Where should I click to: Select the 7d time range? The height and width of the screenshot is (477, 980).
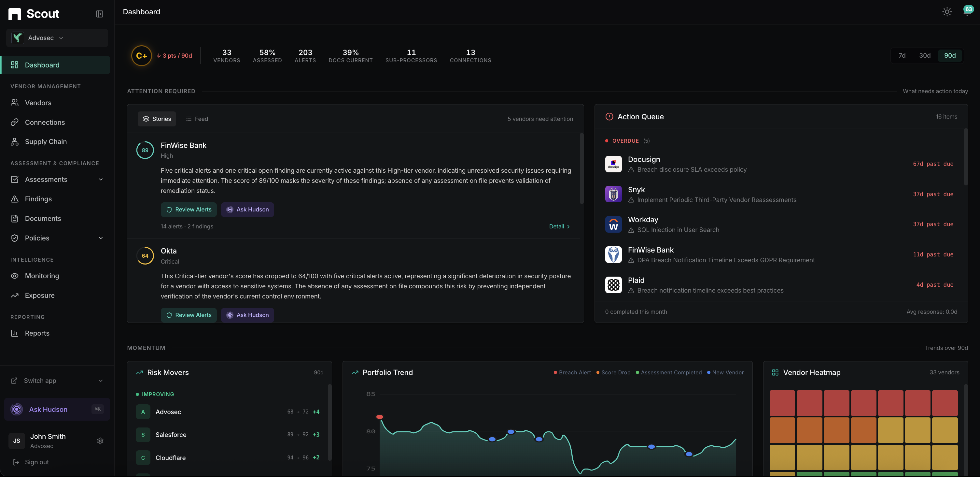tap(902, 56)
